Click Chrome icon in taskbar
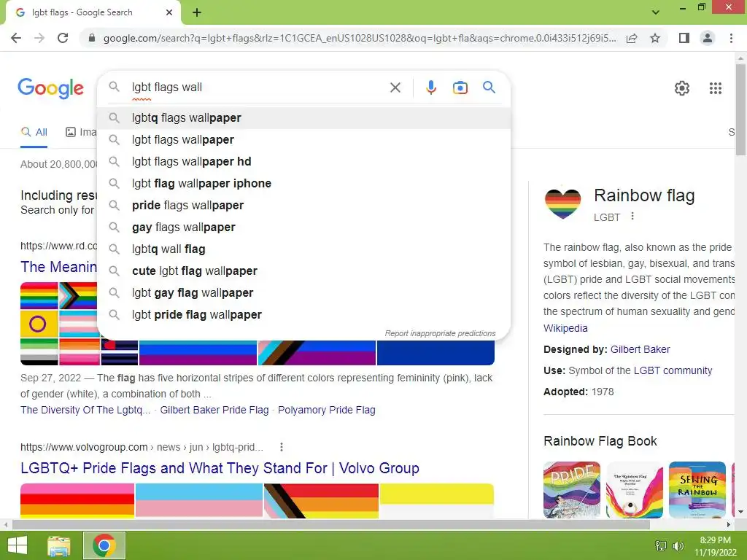Screen dimensions: 747x560 (104, 545)
